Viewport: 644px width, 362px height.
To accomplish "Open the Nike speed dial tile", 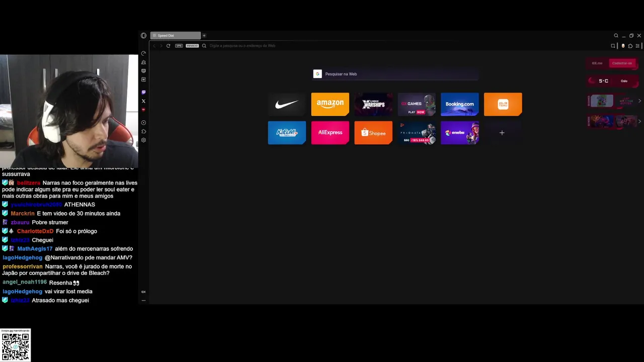I will pos(287,104).
